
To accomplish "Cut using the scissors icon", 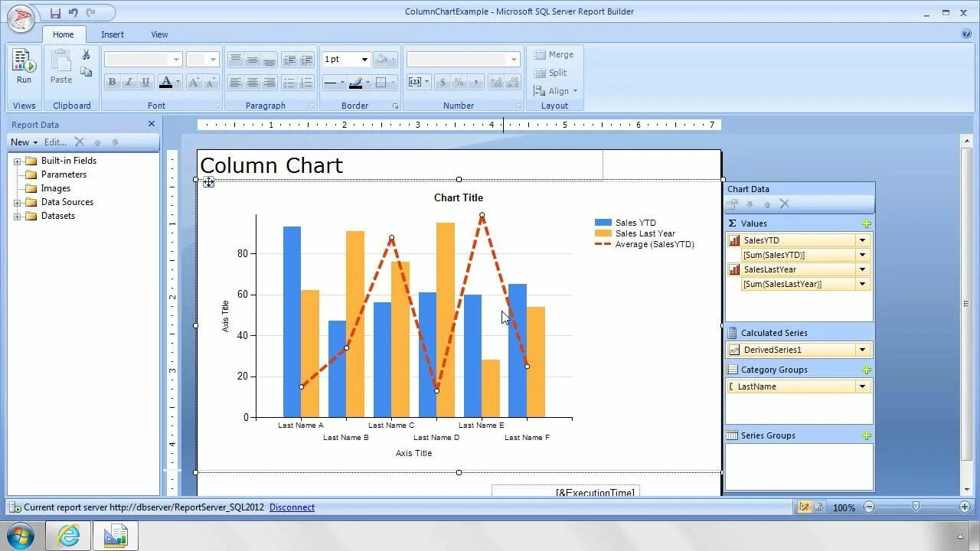I will (86, 55).
